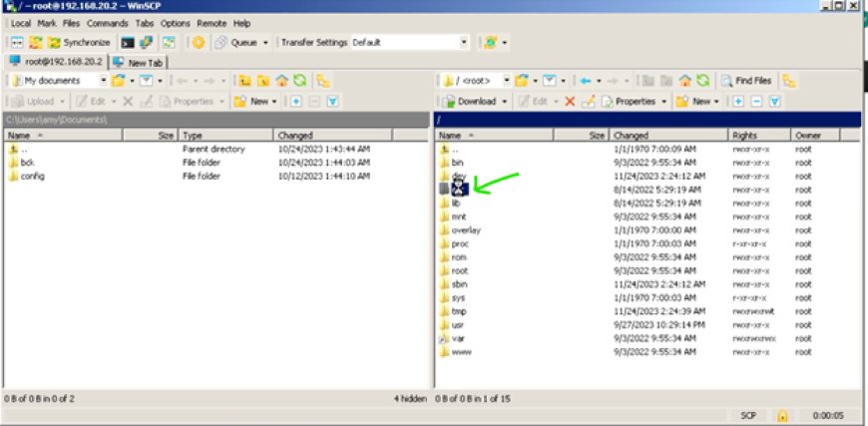
Task: Click the Queue toolbar button
Action: pyautogui.click(x=235, y=43)
